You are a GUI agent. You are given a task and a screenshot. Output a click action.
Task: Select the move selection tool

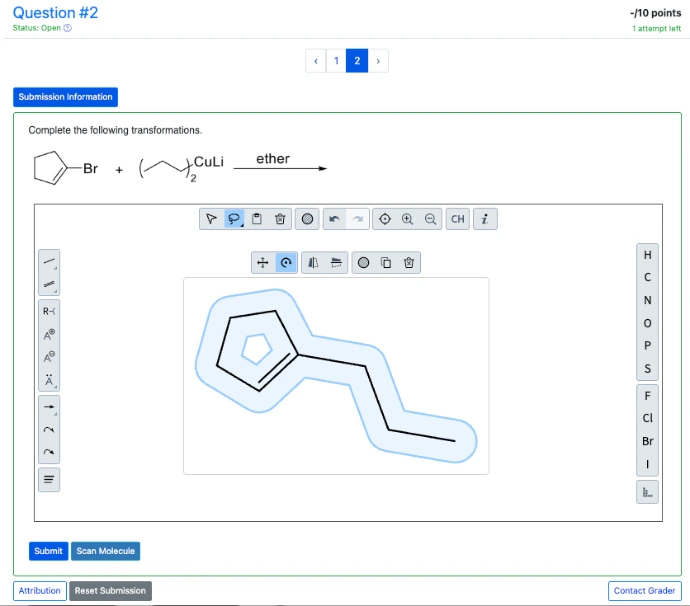click(x=263, y=263)
